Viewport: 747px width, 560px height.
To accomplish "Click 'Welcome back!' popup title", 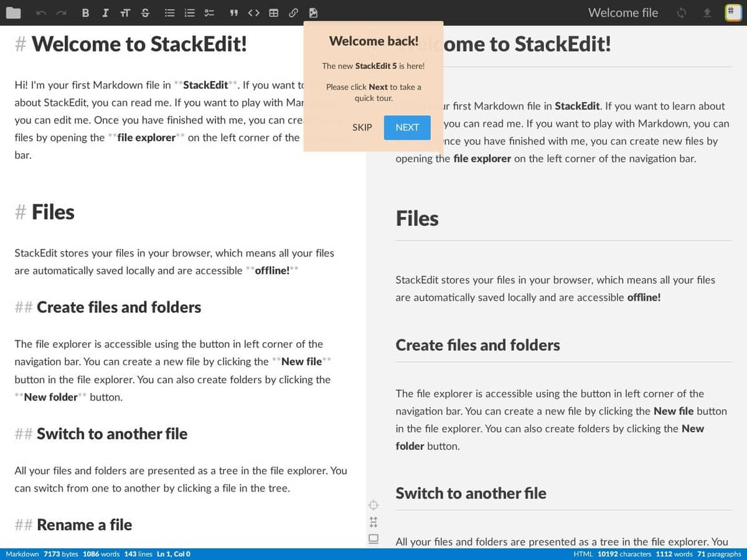I will pos(374,41).
